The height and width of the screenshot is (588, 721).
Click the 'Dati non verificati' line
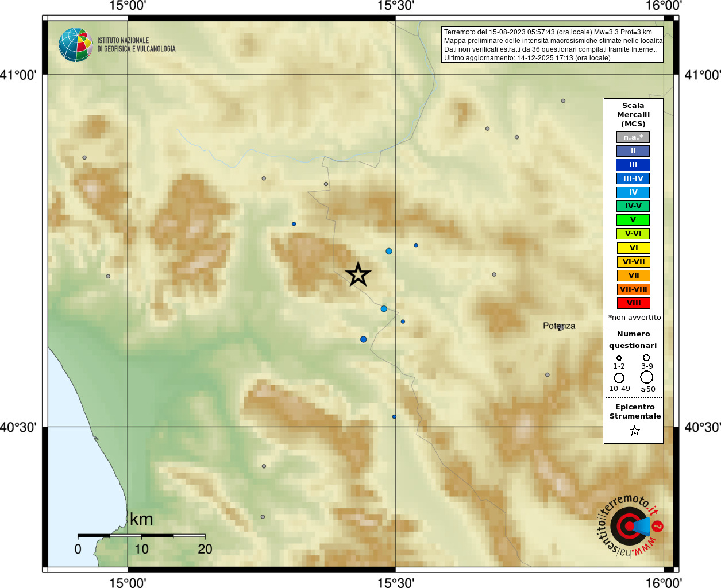tap(550, 49)
